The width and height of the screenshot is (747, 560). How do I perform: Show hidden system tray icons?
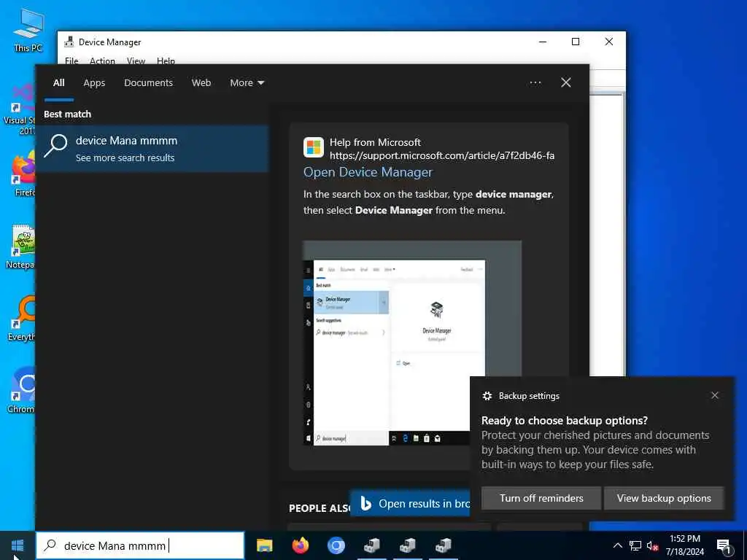(x=617, y=545)
